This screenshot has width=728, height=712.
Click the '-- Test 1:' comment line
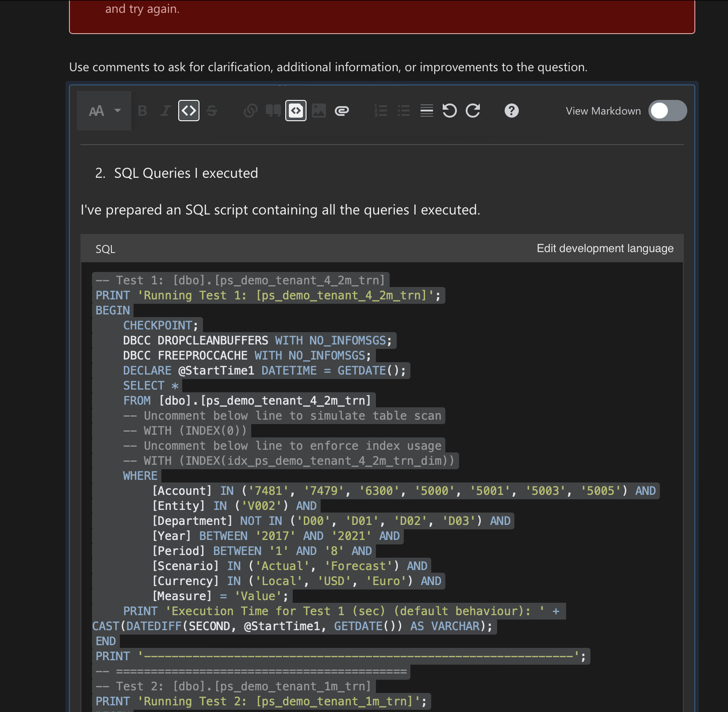point(240,280)
